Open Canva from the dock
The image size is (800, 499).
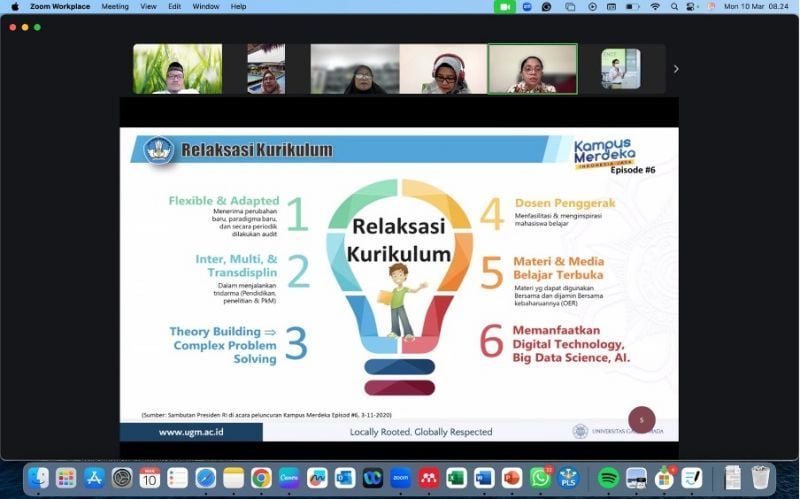tap(289, 478)
